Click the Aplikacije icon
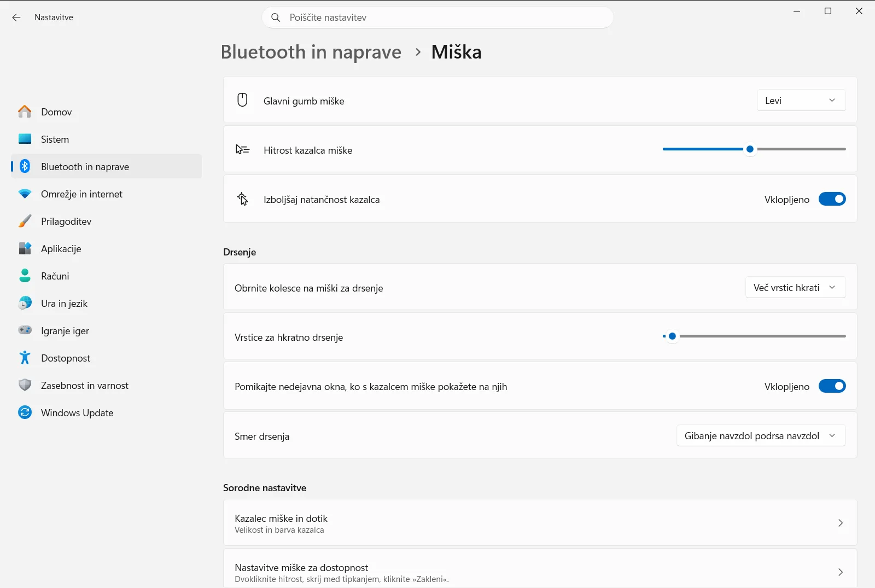Screen dimensions: 875x588 coord(25,248)
